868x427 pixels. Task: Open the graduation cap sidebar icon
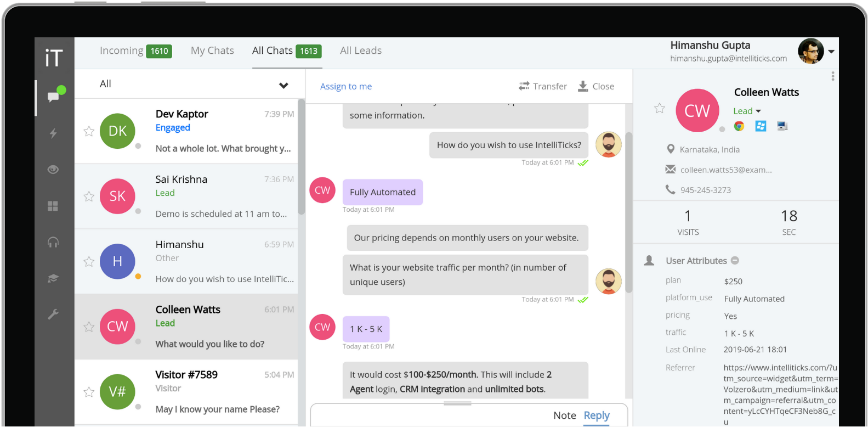[x=53, y=278]
